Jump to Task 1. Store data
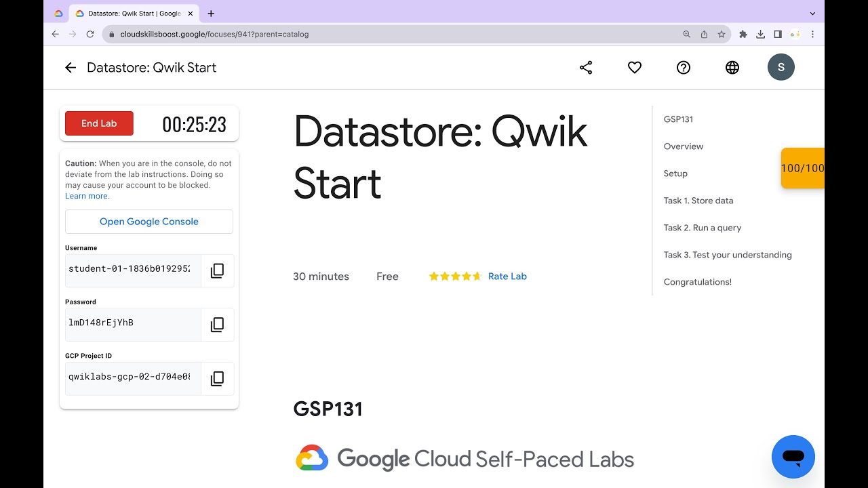Screen dimensions: 868x488 (698, 201)
